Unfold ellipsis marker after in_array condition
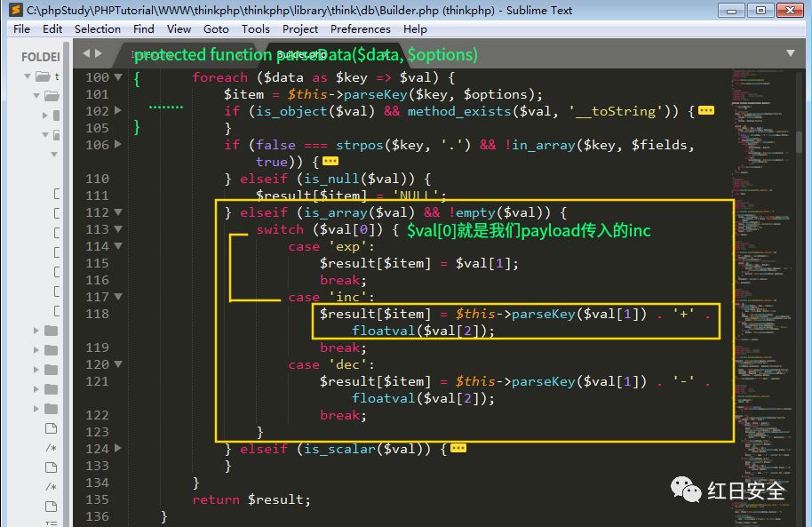The height and width of the screenshot is (527, 812). pyautogui.click(x=330, y=161)
